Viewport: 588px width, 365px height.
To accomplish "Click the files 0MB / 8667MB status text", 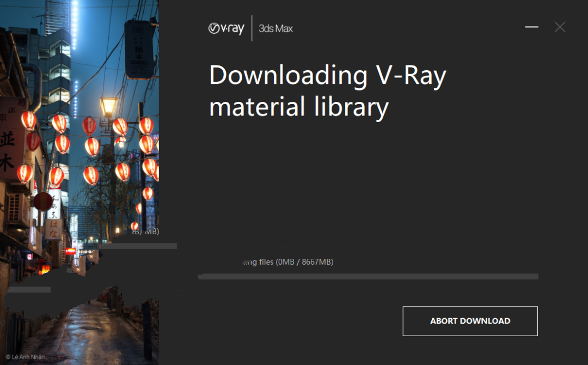I will click(296, 262).
